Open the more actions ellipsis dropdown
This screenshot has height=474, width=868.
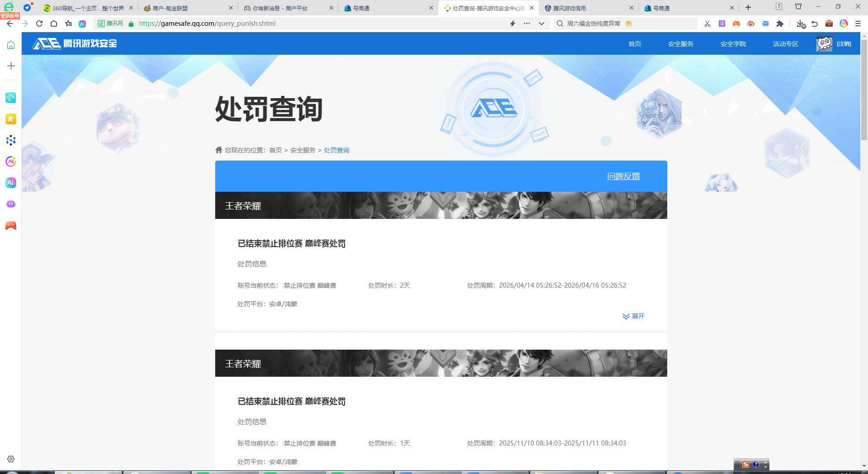click(x=527, y=24)
